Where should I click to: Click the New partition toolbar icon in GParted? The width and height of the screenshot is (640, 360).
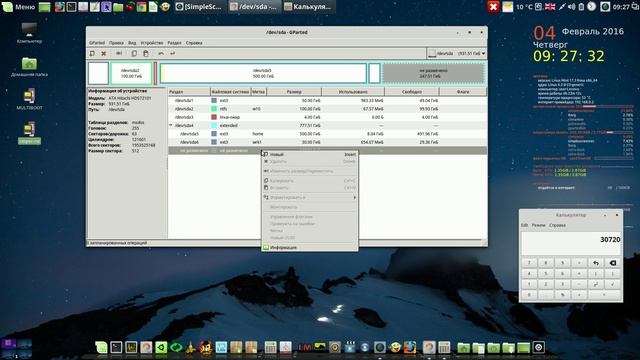[92, 53]
